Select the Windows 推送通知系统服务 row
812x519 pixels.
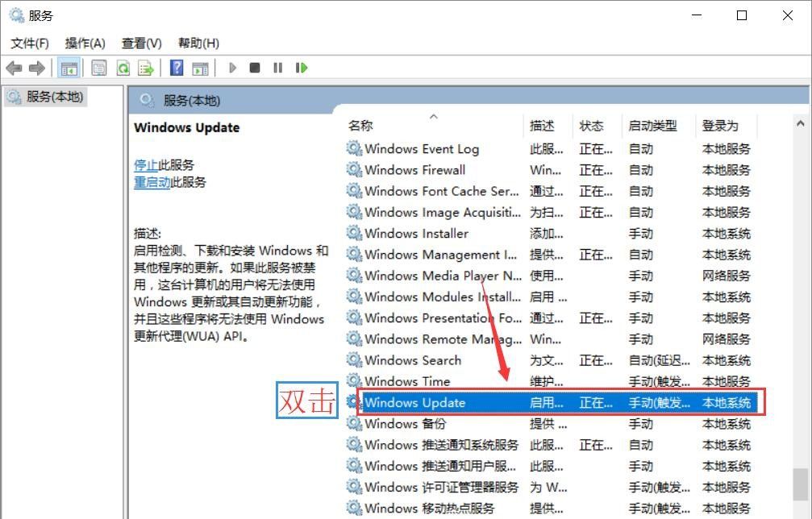click(552, 445)
